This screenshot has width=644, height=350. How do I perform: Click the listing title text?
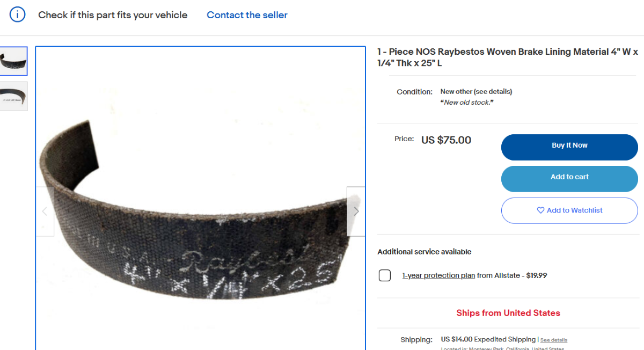[x=507, y=57]
